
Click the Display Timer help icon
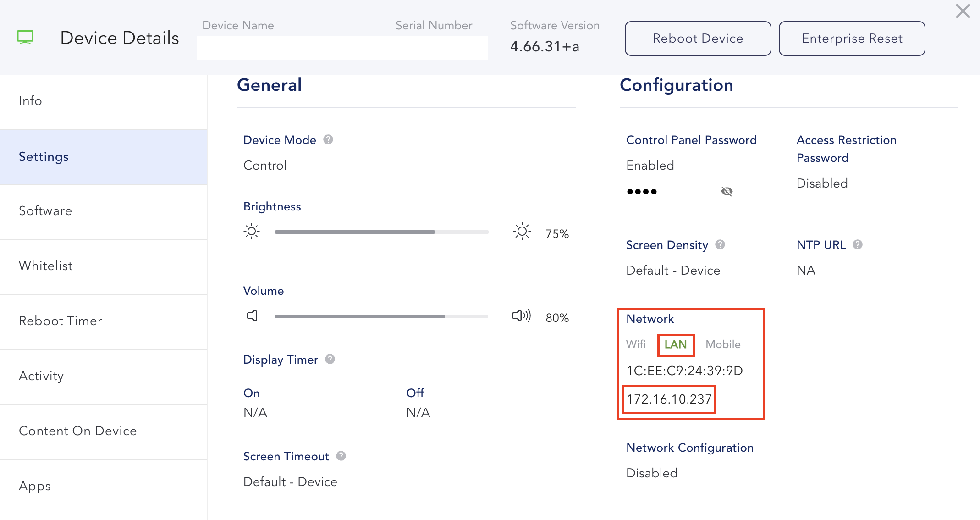click(x=330, y=359)
